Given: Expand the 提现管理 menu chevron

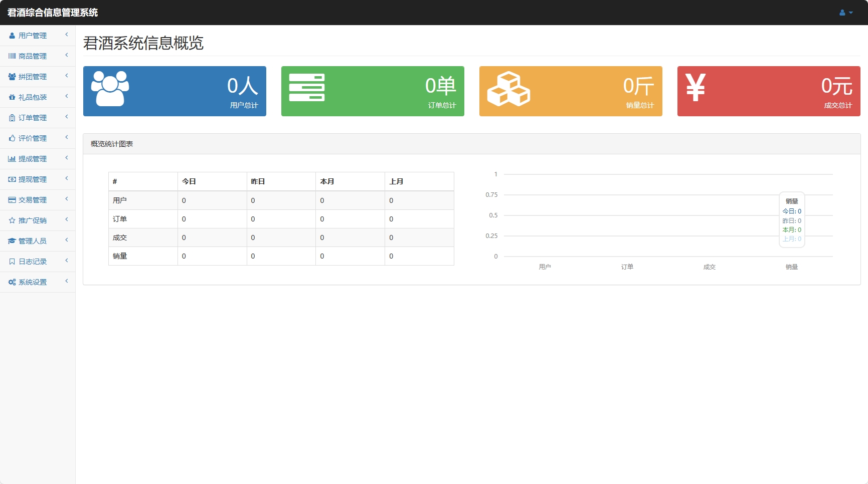Looking at the screenshot, I should point(66,178).
